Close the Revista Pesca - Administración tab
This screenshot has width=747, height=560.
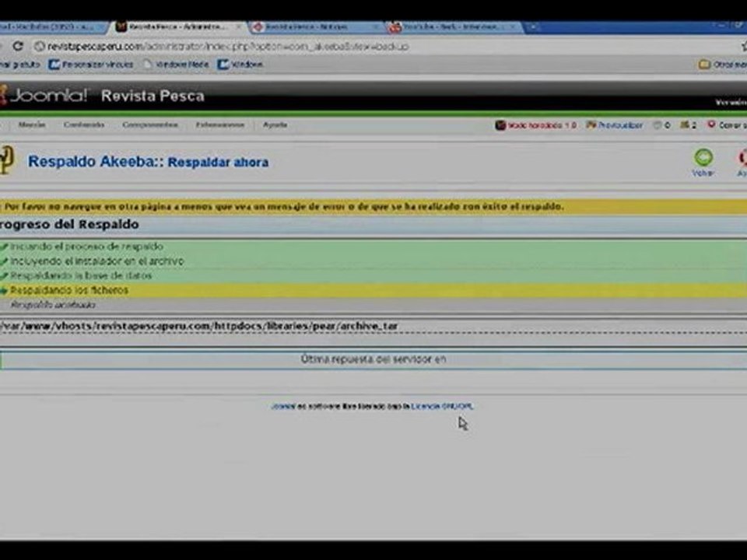tap(239, 27)
